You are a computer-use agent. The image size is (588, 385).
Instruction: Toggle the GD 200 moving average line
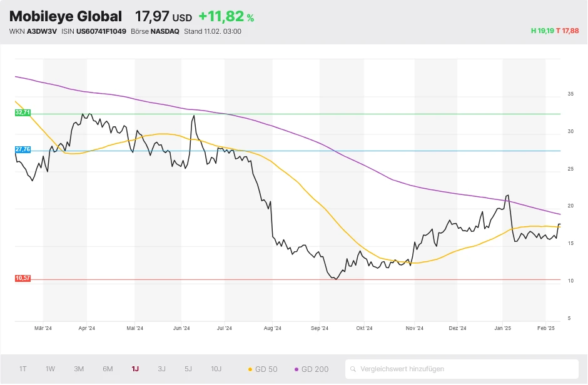[x=310, y=369]
